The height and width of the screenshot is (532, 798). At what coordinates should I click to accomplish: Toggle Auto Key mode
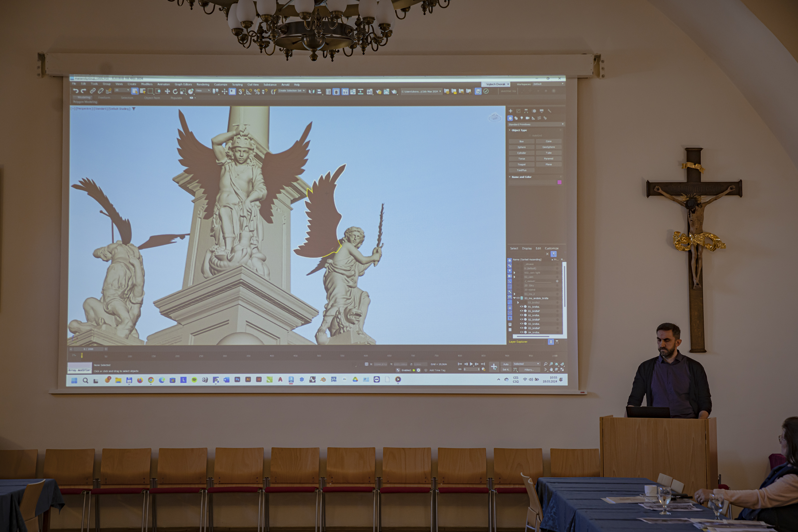tap(506, 364)
